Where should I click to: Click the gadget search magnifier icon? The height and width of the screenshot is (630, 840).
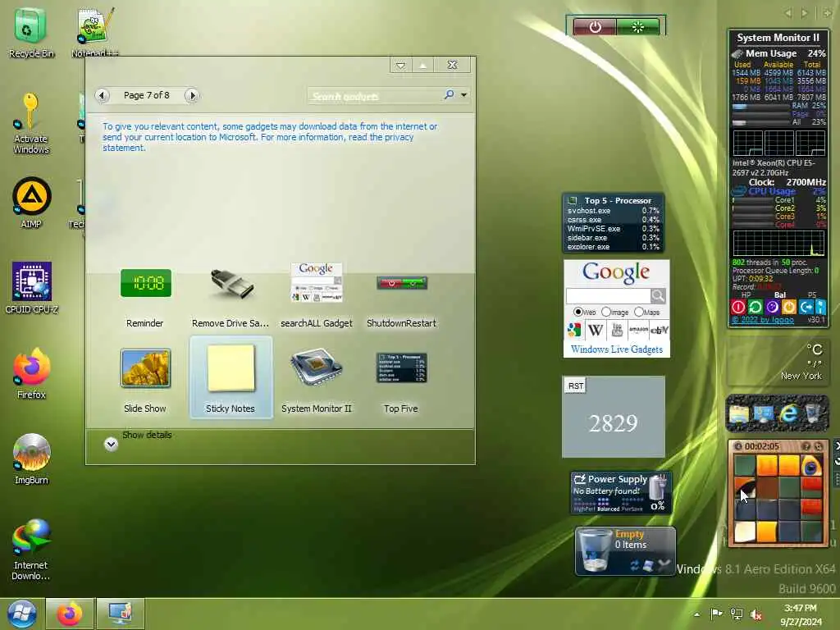tap(449, 95)
